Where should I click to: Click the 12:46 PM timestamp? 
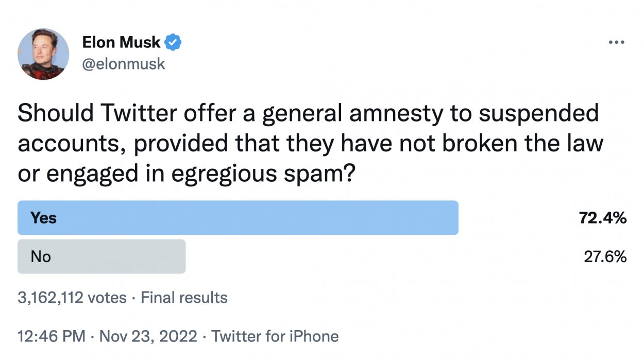point(51,337)
